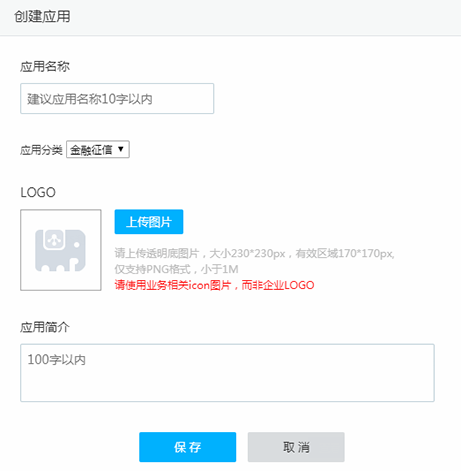
Task: Open the 应用分类 category dropdown
Action: (x=98, y=149)
